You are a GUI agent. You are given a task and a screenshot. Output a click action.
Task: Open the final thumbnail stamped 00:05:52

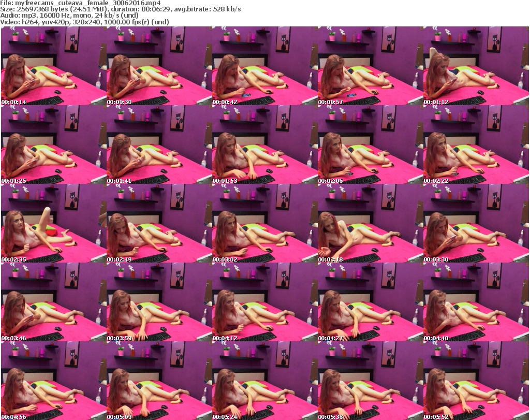[476, 381]
